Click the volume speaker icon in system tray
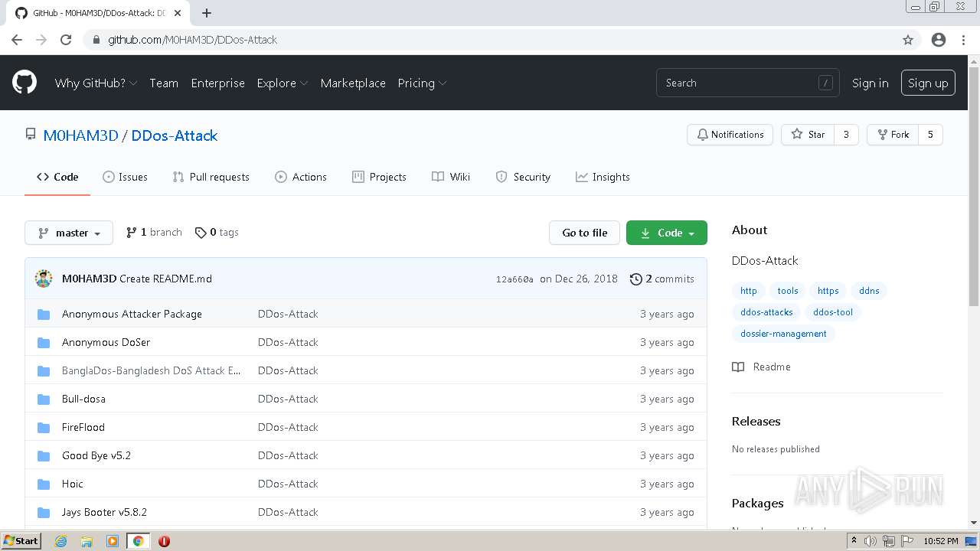This screenshot has width=980, height=551. [x=871, y=541]
